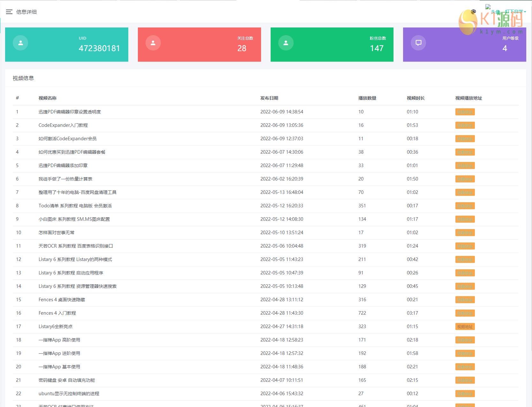Select video title 如何优惠买到迅捷PDF编辑器套餐
Screen dimensions: 532x407
tap(72, 152)
